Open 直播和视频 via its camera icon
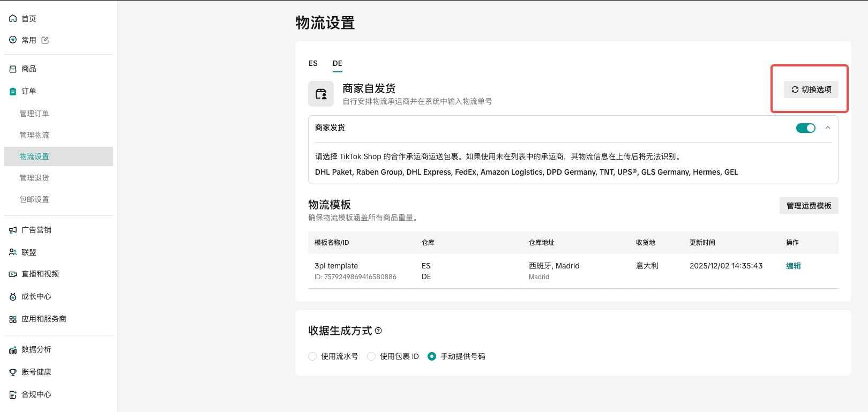Image resolution: width=868 pixels, height=412 pixels. pos(13,274)
